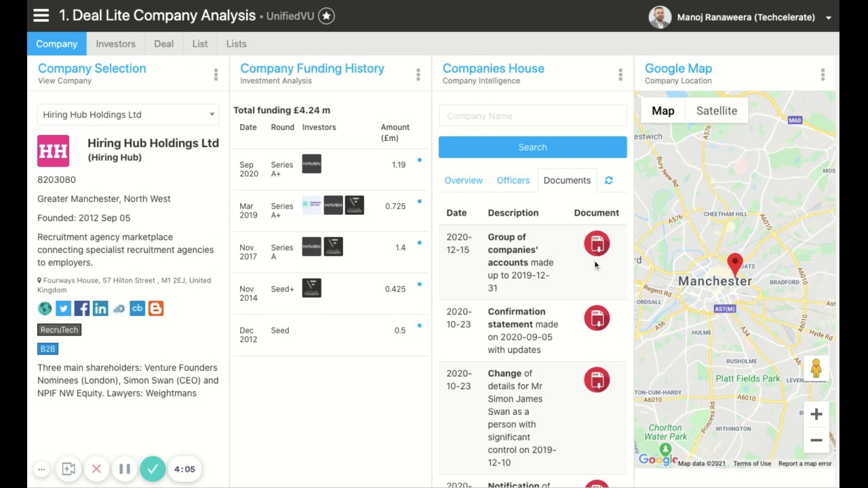Image resolution: width=868 pixels, height=488 pixels.
Task: Click the Dec 2012 Seed round blue dot
Action: tap(419, 325)
